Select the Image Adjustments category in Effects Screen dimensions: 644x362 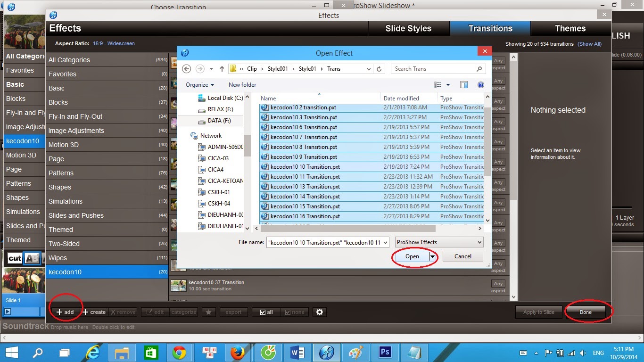coord(107,131)
